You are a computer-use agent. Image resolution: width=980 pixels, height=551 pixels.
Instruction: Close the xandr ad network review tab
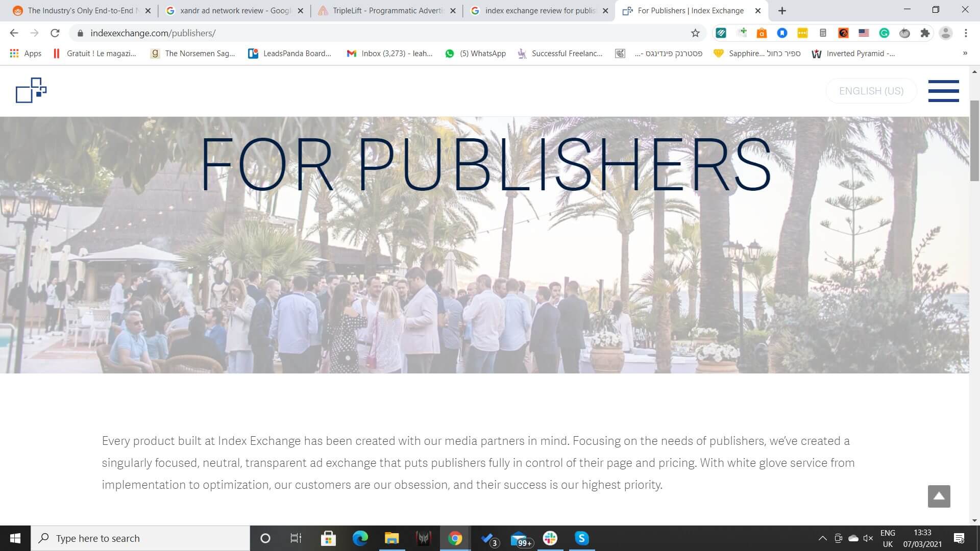coord(301,11)
